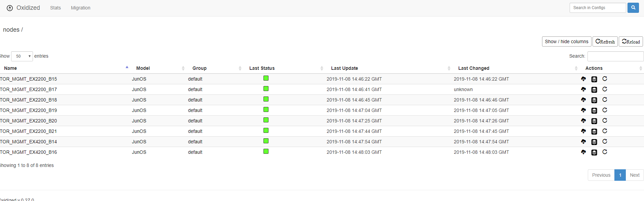Screen dimensions: 644x201
Task: Trigger update now for TOR_MGMT_EX4200_B16
Action: pos(605,152)
